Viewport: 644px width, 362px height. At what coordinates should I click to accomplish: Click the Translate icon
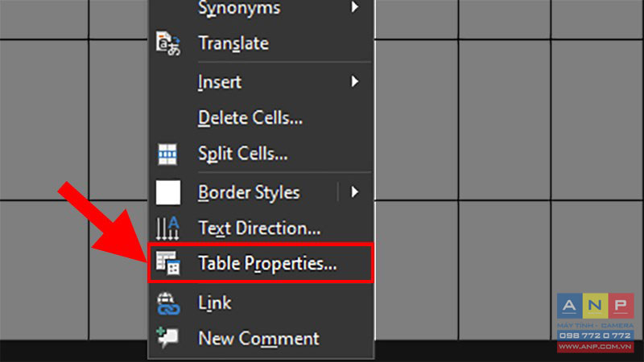pos(168,43)
